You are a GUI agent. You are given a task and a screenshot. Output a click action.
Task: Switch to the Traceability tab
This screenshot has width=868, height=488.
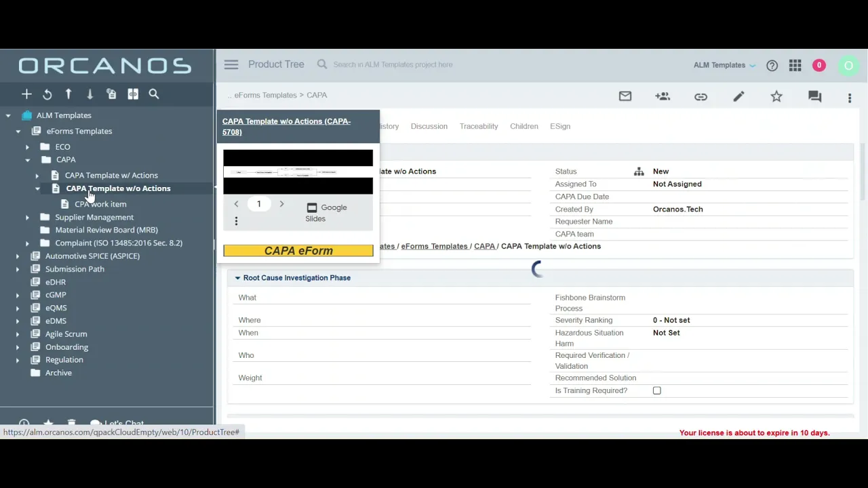tap(479, 126)
